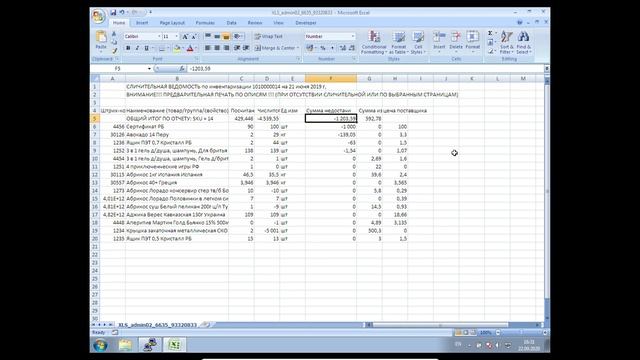Screen dimensions: 640x360
Task: Click the zoom slider on status bar
Action: click(520, 333)
